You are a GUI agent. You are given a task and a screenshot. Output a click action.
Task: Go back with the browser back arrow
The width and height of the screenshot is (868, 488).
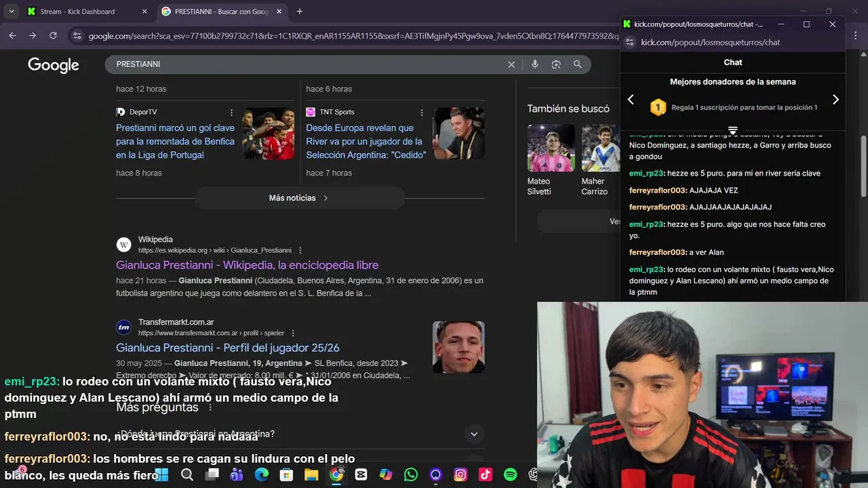(x=12, y=35)
